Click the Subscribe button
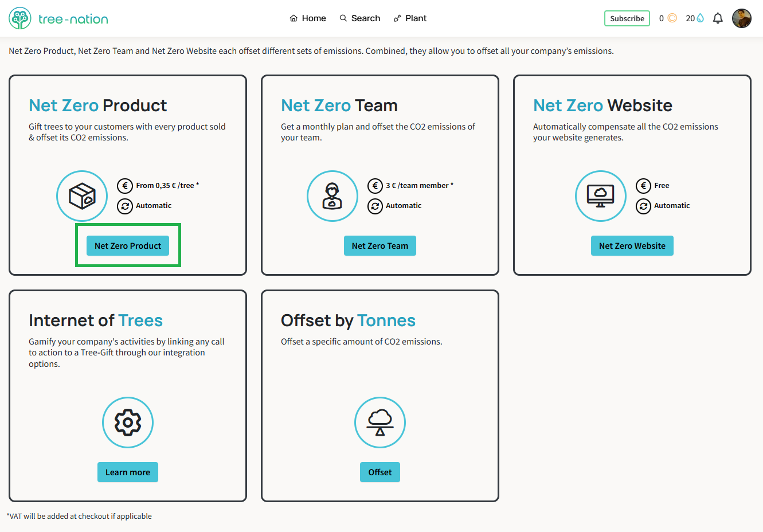The height and width of the screenshot is (532, 763). (x=627, y=18)
